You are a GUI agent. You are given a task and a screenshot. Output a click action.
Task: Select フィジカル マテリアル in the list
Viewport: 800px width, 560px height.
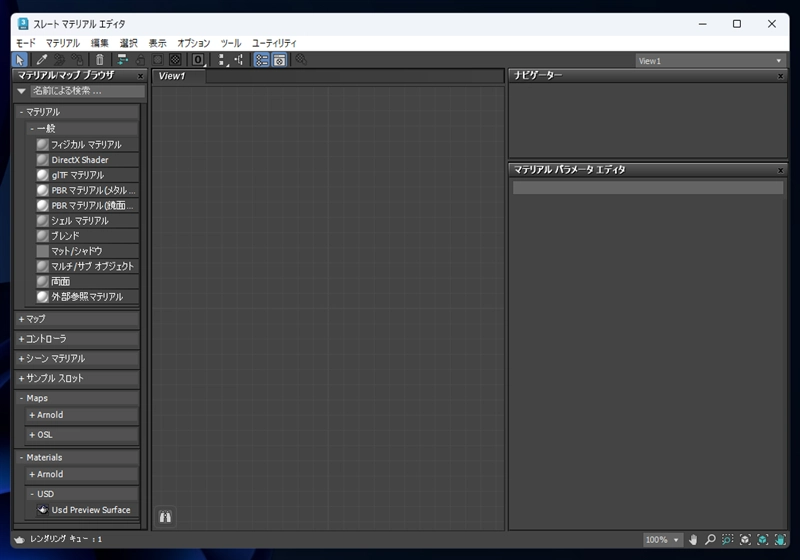click(87, 145)
